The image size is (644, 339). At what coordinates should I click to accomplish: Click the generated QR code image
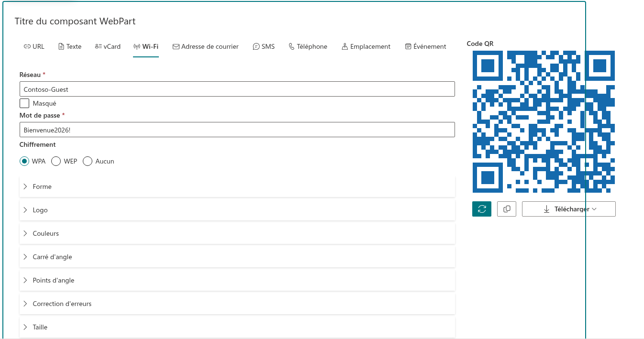tap(544, 122)
